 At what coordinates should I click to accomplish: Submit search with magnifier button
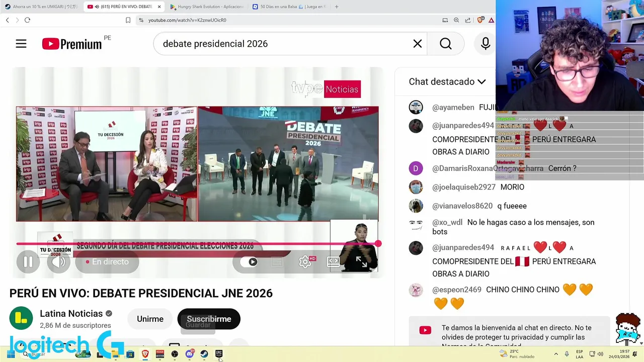pyautogui.click(x=446, y=44)
